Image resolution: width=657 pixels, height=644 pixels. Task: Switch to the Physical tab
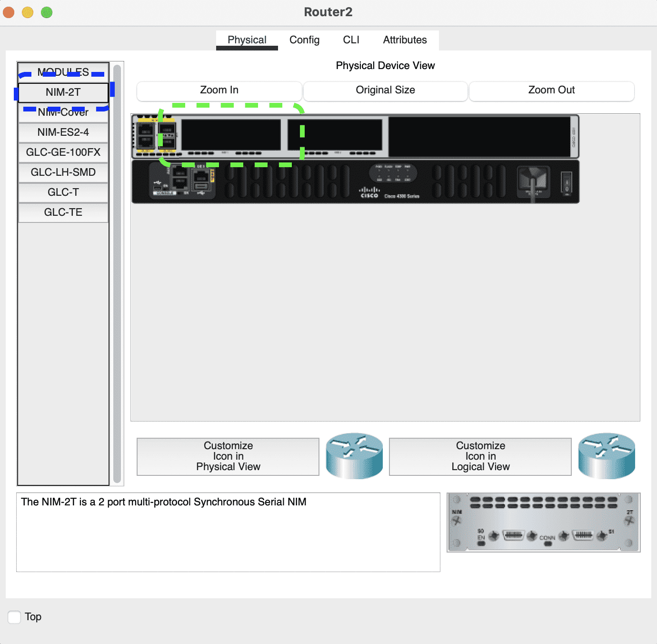(x=247, y=40)
